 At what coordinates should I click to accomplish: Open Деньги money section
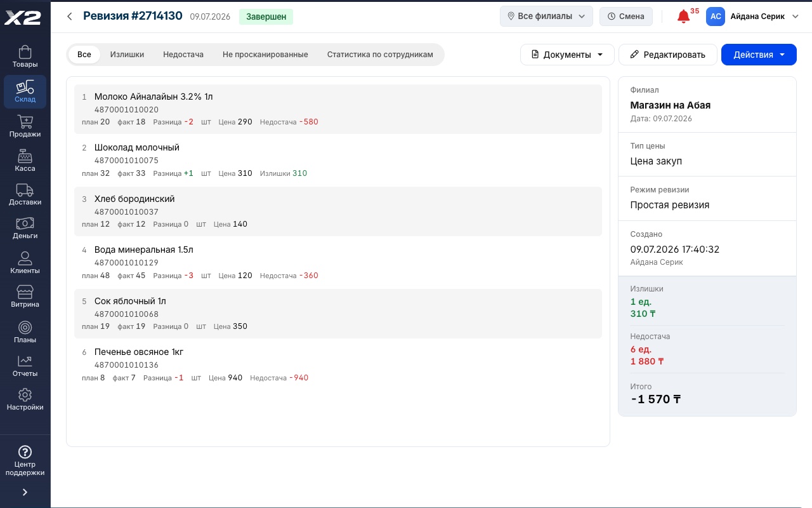click(25, 228)
